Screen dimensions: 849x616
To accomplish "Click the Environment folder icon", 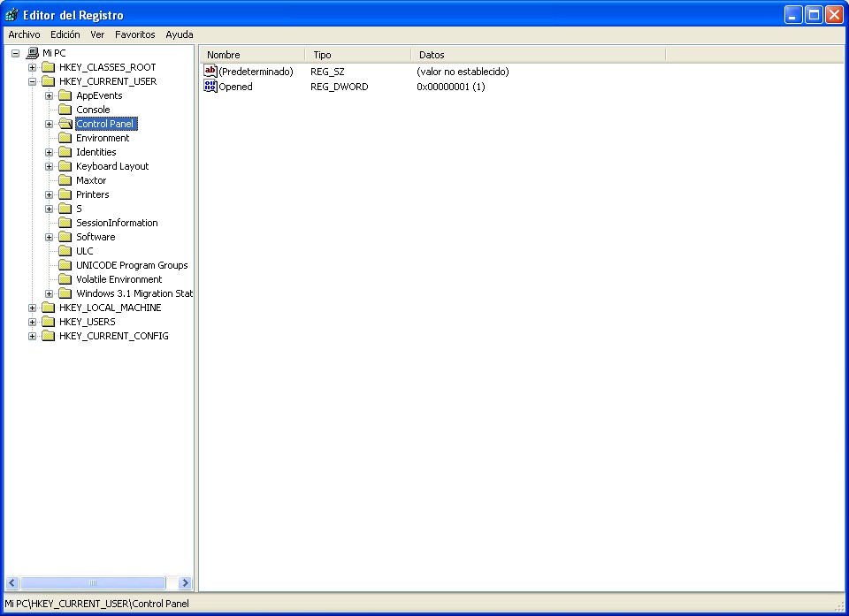I will coord(65,138).
